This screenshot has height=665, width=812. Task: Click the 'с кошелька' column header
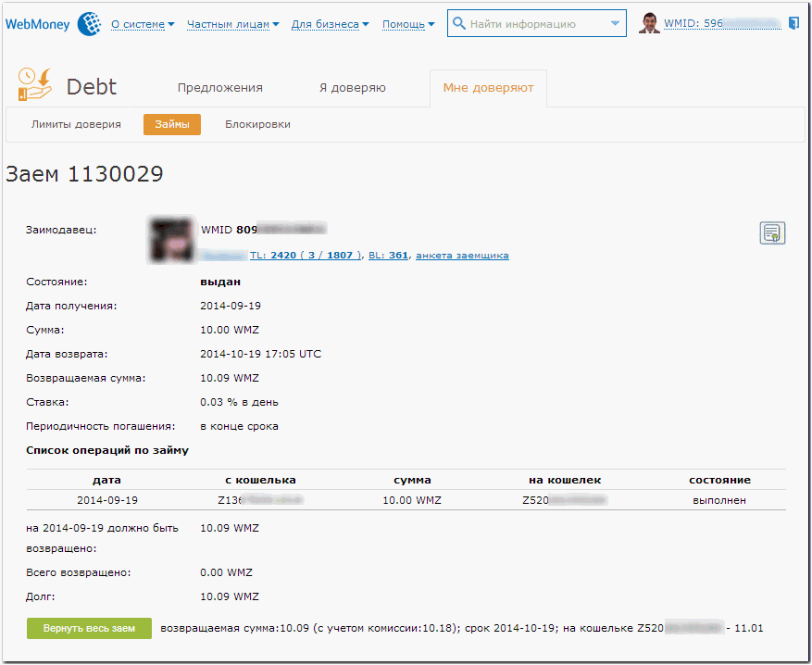260,480
